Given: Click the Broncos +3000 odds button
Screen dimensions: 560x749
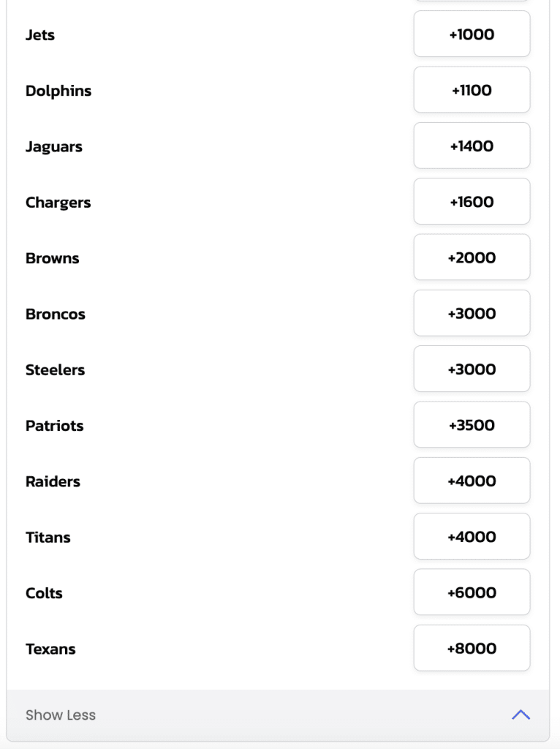Looking at the screenshot, I should 472,313.
